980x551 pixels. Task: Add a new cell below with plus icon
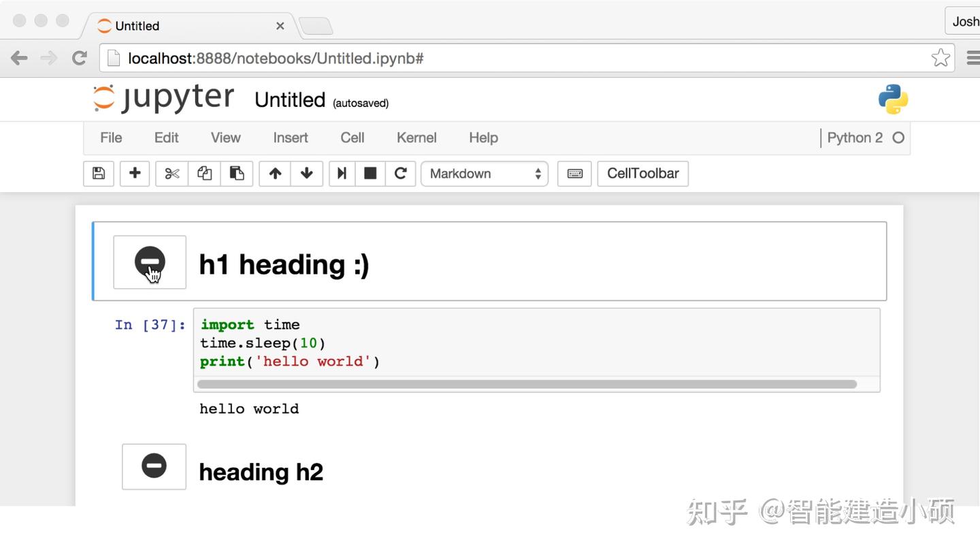tap(134, 174)
